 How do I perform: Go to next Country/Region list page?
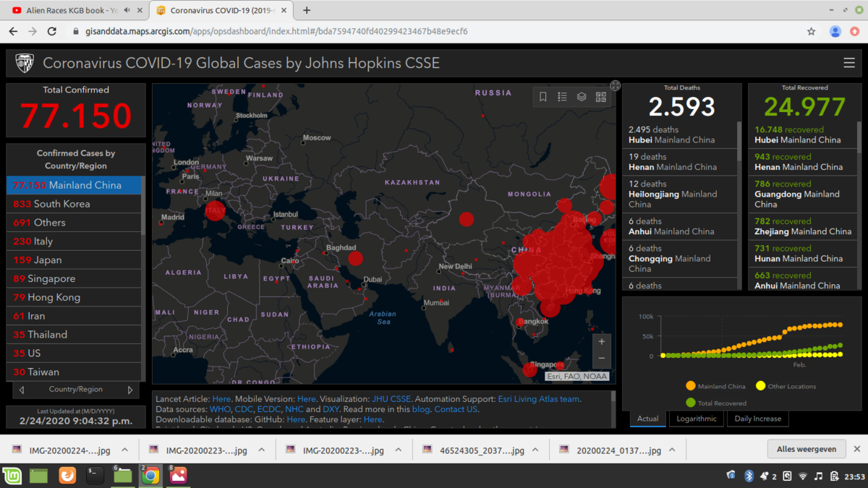point(130,390)
